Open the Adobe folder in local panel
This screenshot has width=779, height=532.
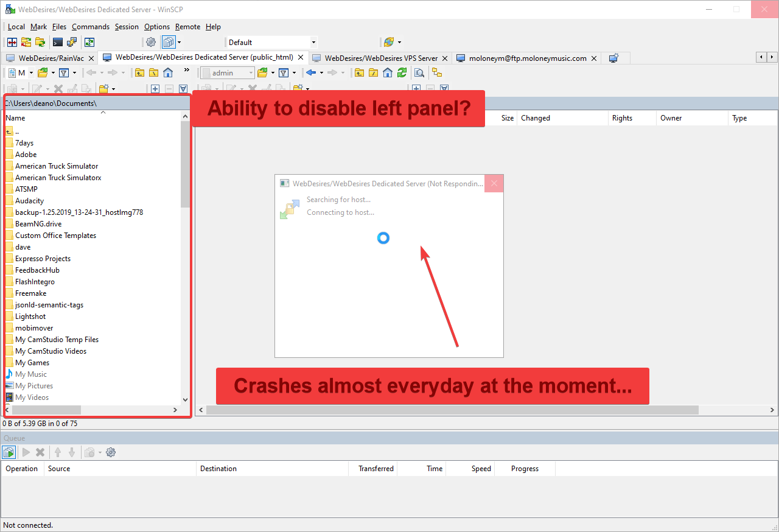(x=26, y=155)
